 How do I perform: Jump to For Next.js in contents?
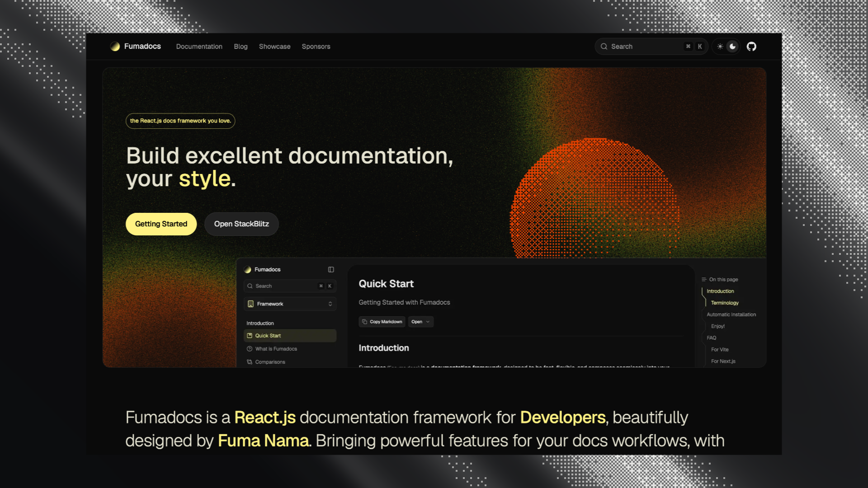tap(723, 361)
